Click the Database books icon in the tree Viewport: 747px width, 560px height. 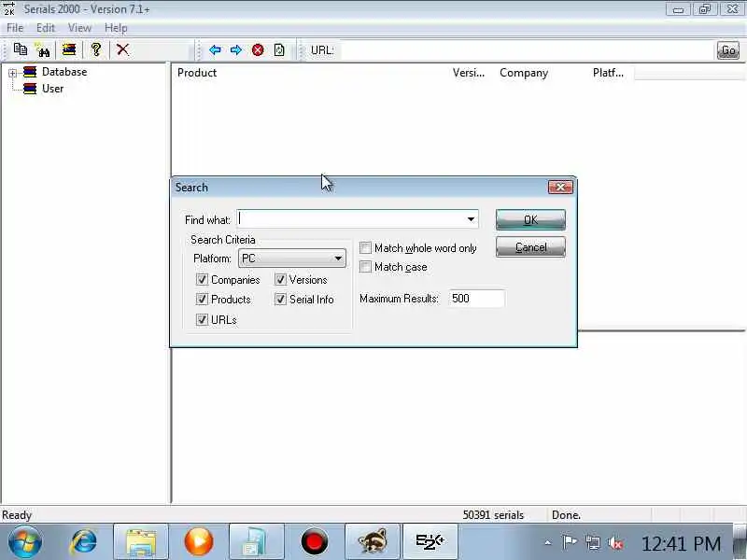coord(30,72)
